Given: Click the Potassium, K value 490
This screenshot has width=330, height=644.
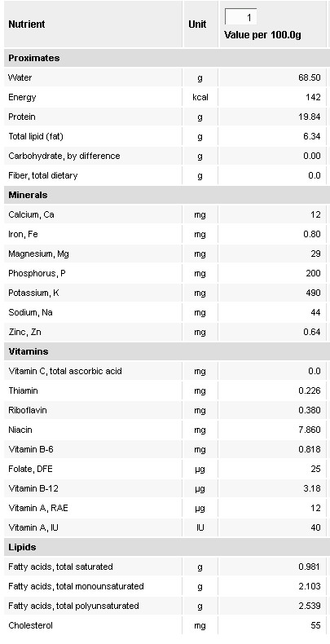Looking at the screenshot, I should (313, 293).
